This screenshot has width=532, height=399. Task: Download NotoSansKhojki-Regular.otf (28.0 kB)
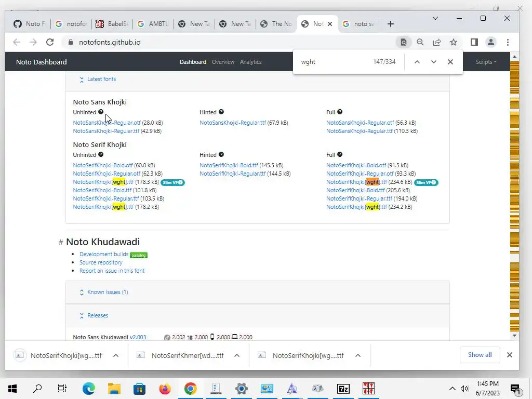pos(107,123)
